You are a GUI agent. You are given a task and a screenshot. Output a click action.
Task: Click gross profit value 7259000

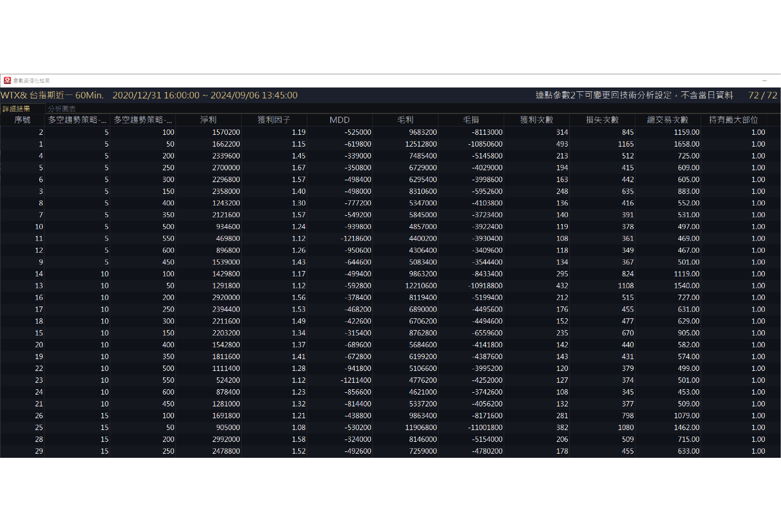423,451
